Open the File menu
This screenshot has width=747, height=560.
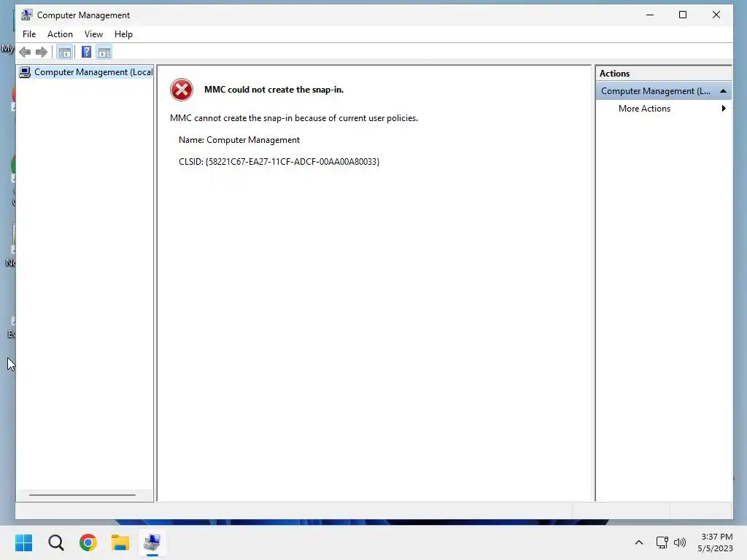pos(29,34)
